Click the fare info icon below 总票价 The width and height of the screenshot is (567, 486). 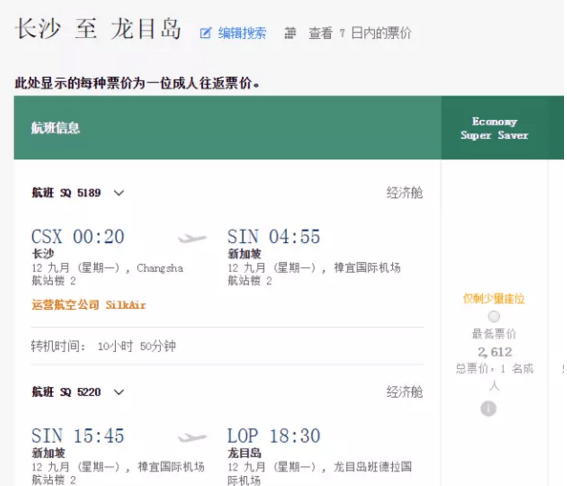click(488, 409)
